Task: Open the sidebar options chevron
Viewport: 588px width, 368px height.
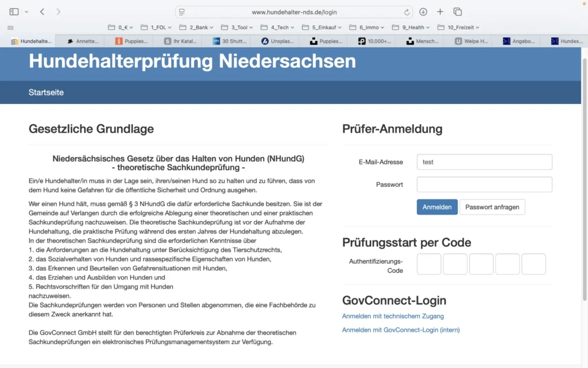Action: (26, 12)
